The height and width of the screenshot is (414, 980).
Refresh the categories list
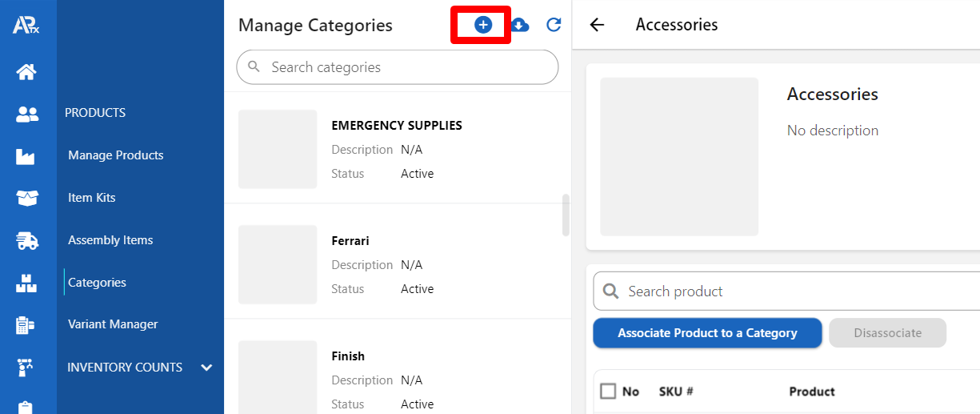point(554,26)
